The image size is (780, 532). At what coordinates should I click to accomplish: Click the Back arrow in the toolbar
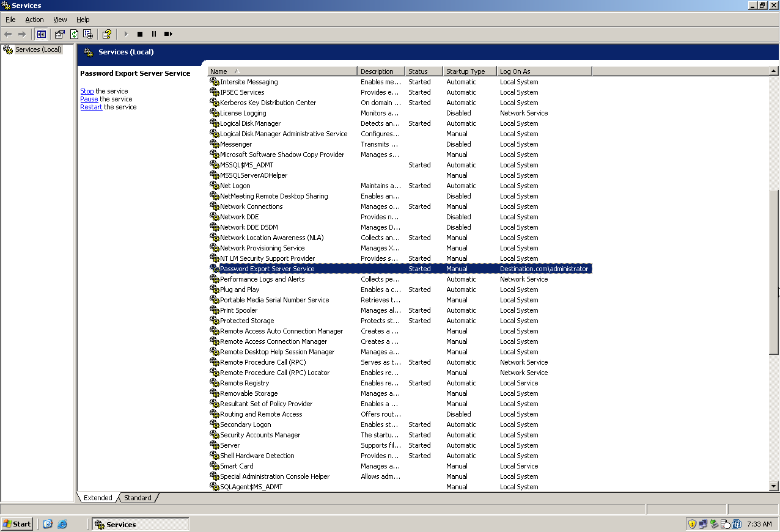pos(8,34)
